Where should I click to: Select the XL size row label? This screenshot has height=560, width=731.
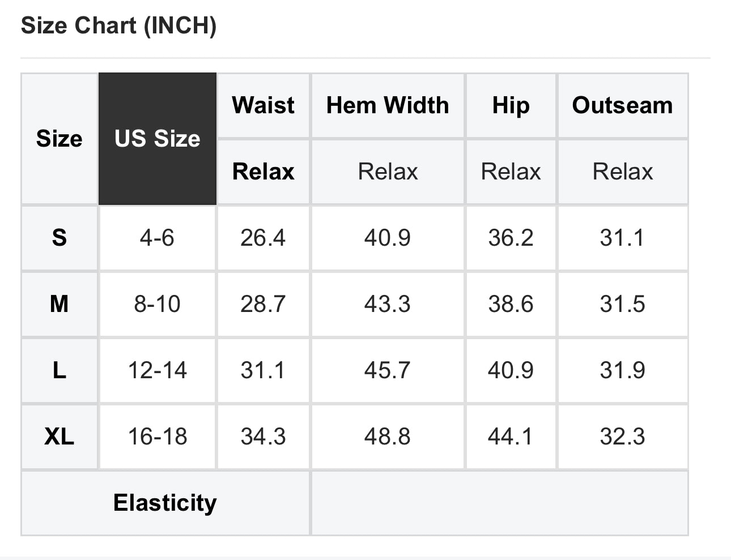coord(59,437)
